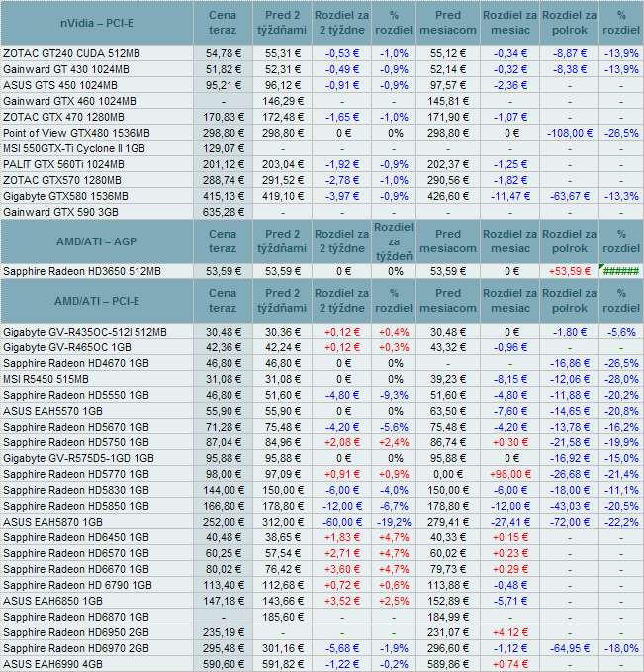Click the +3,60 € two-week difference cell
The height and width of the screenshot is (672, 644).
tap(342, 570)
